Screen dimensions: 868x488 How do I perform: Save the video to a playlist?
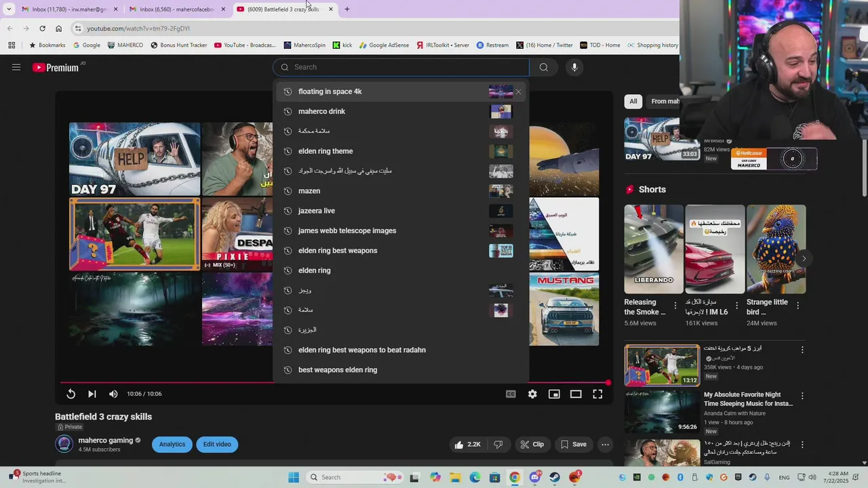coord(574,445)
